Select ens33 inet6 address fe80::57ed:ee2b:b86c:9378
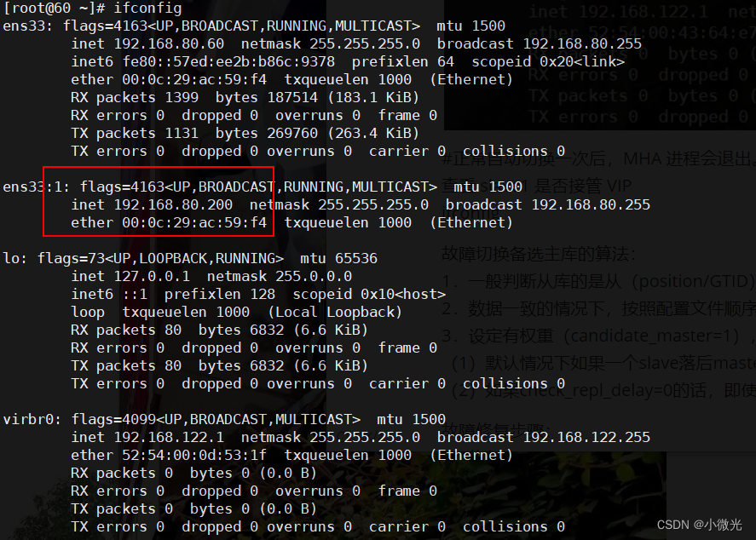This screenshot has height=540, width=756. tap(228, 61)
